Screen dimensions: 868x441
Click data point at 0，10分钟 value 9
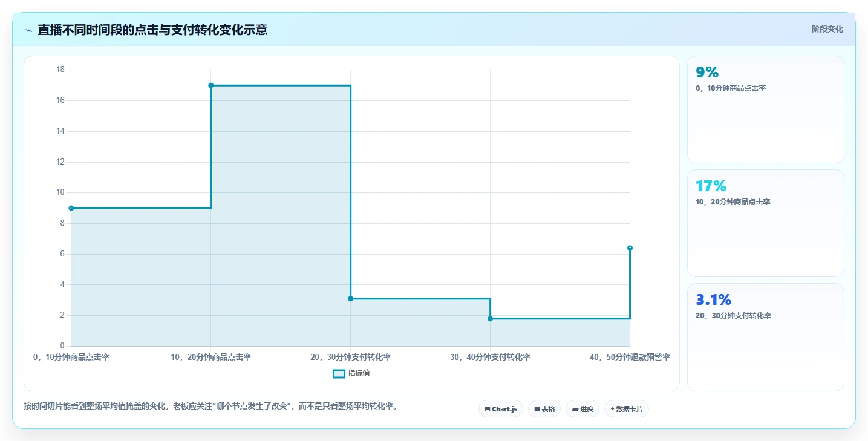(71, 208)
